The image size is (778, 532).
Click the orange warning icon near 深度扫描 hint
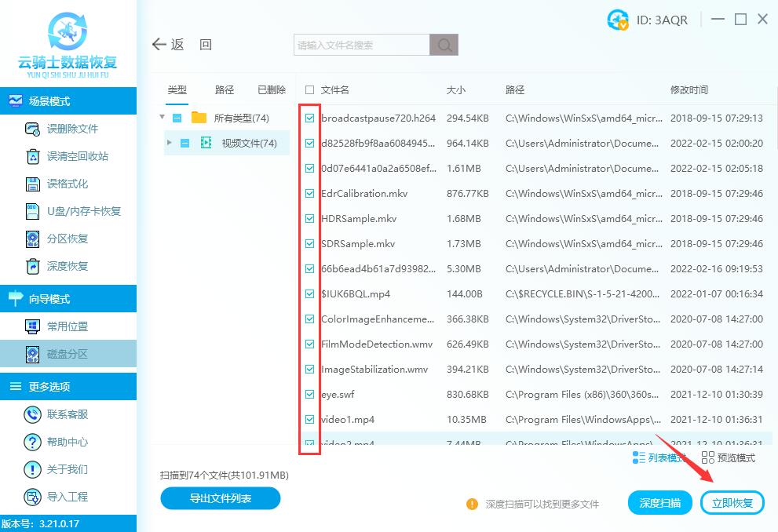(x=472, y=505)
